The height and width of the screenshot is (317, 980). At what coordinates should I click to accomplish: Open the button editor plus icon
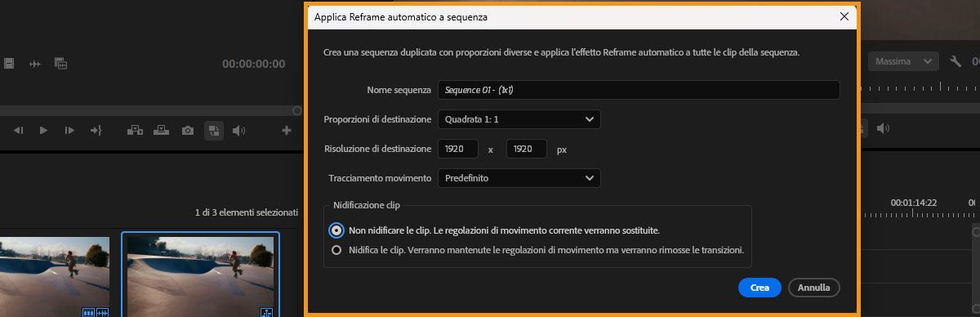click(x=287, y=130)
